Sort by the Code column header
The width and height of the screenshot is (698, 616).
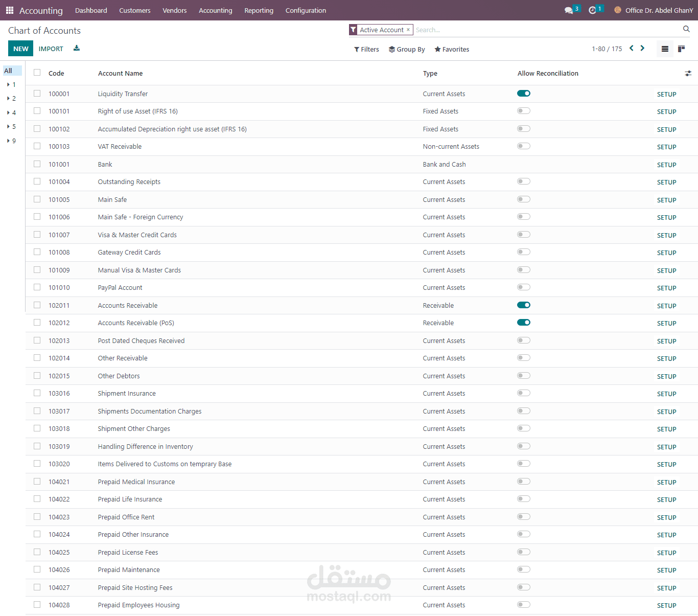(56, 74)
